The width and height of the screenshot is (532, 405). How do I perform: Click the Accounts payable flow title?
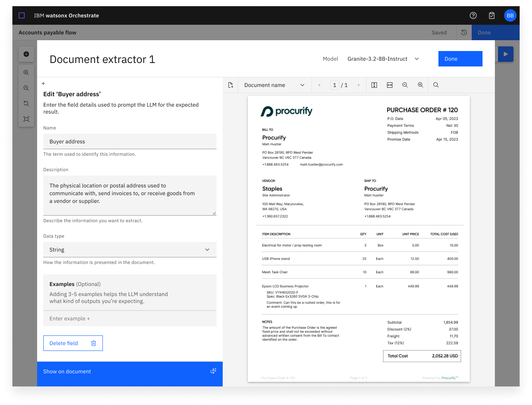pyautogui.click(x=48, y=32)
